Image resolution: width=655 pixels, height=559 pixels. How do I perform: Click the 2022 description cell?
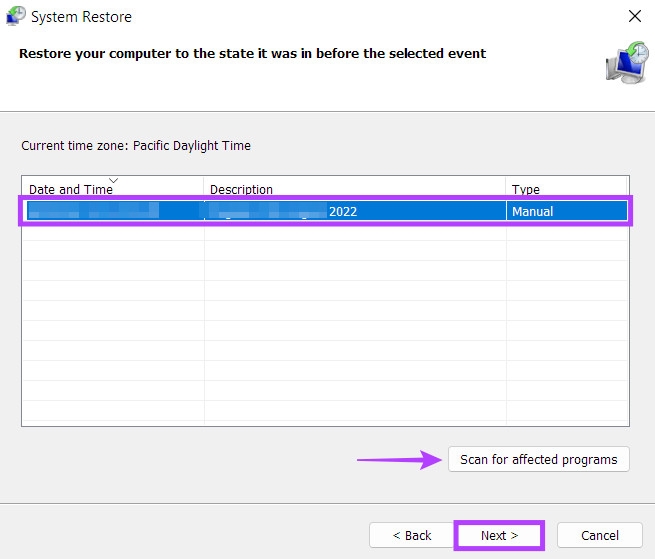(x=355, y=211)
